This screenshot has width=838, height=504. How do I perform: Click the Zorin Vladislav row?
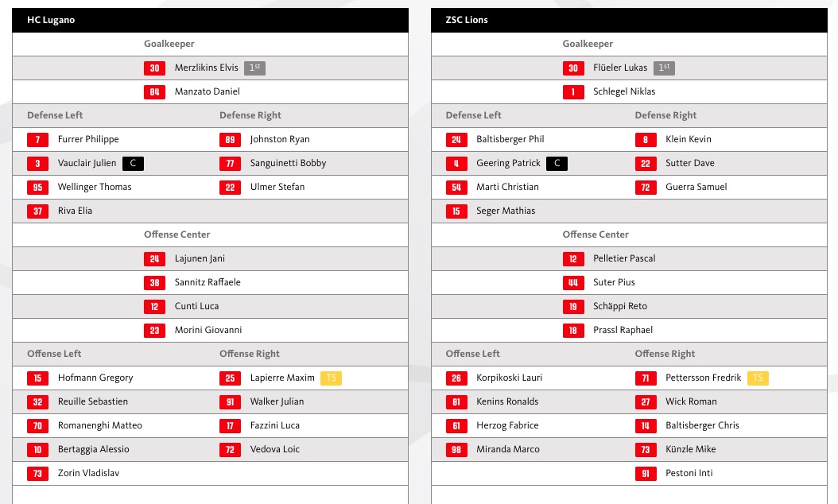click(210, 474)
